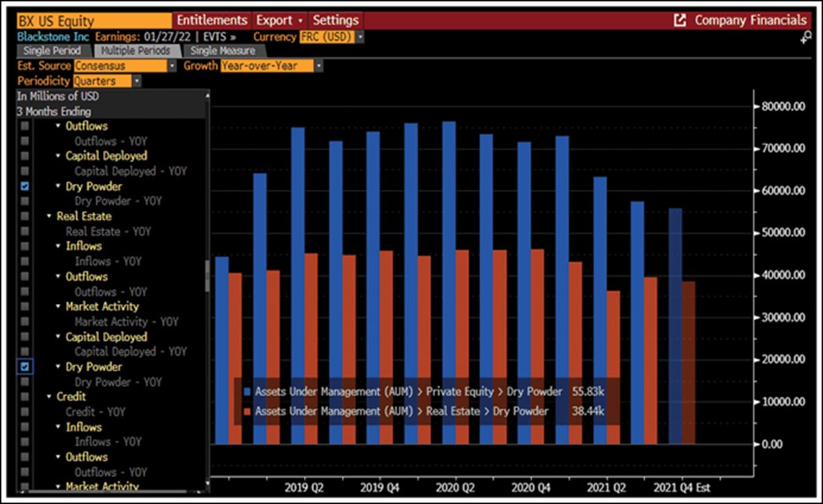Tick the checkbox beside the Credit row
The image size is (823, 504).
[x=25, y=397]
